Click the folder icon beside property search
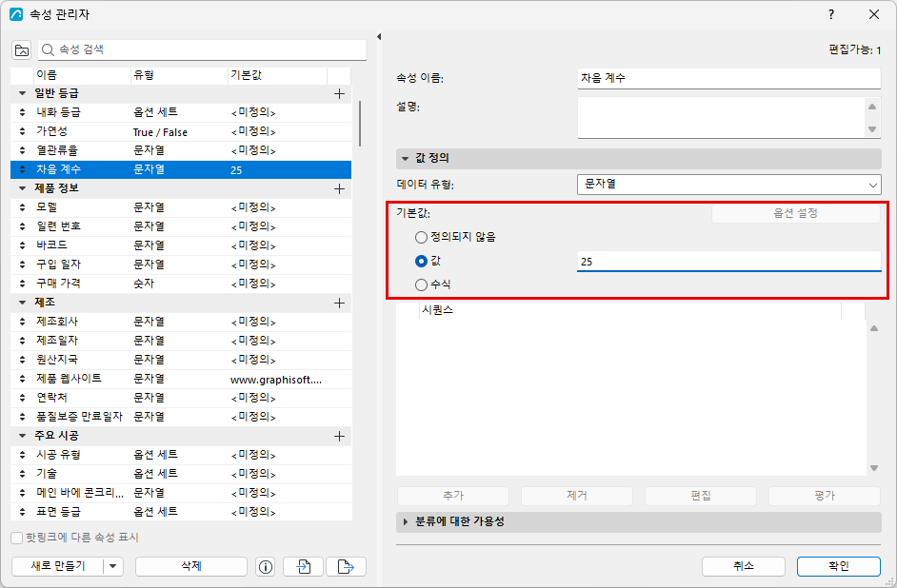The height and width of the screenshot is (588, 897). [x=22, y=50]
